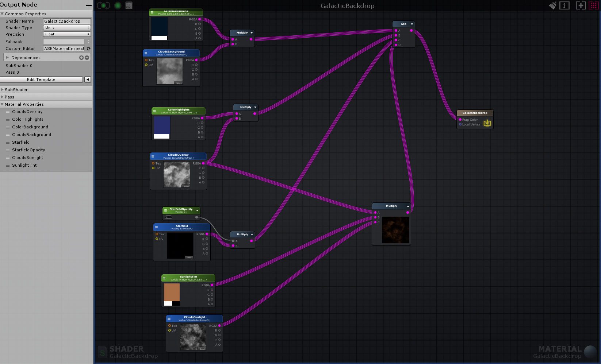Click the broom clean unused nodes icon
This screenshot has height=364, width=601.
pos(552,5)
